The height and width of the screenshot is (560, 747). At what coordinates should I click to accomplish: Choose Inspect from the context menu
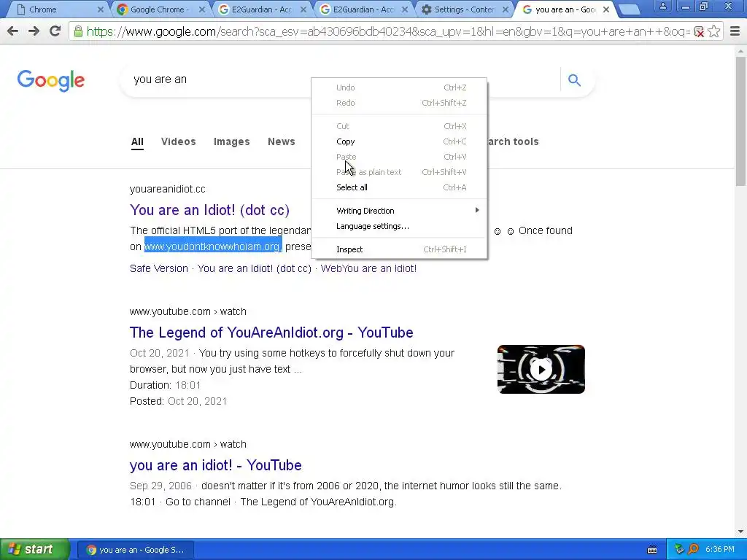coord(399,249)
